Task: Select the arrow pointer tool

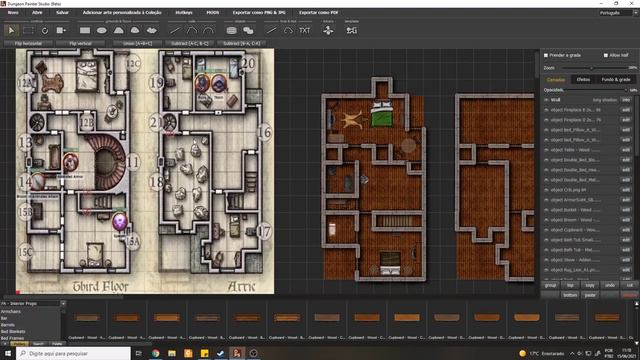Action: pos(11,31)
